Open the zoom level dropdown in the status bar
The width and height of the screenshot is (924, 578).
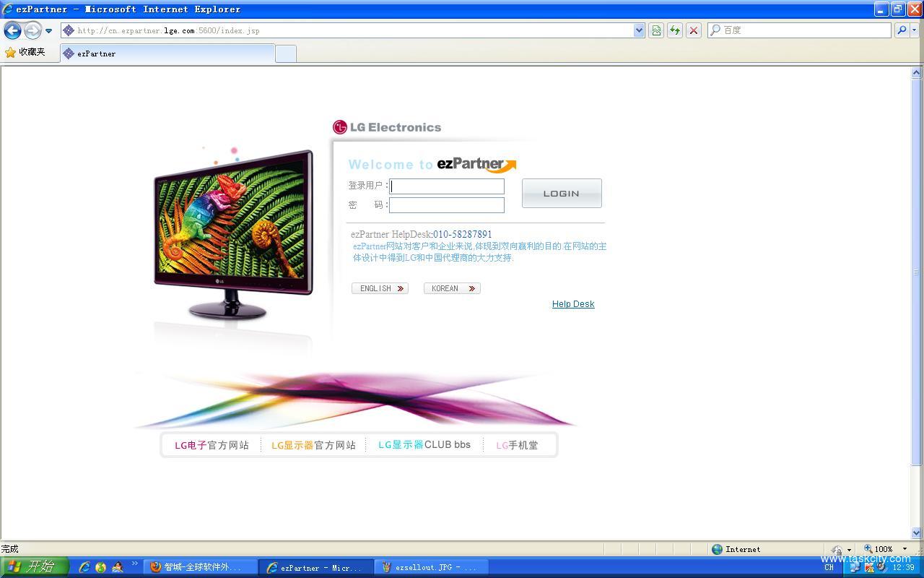905,549
